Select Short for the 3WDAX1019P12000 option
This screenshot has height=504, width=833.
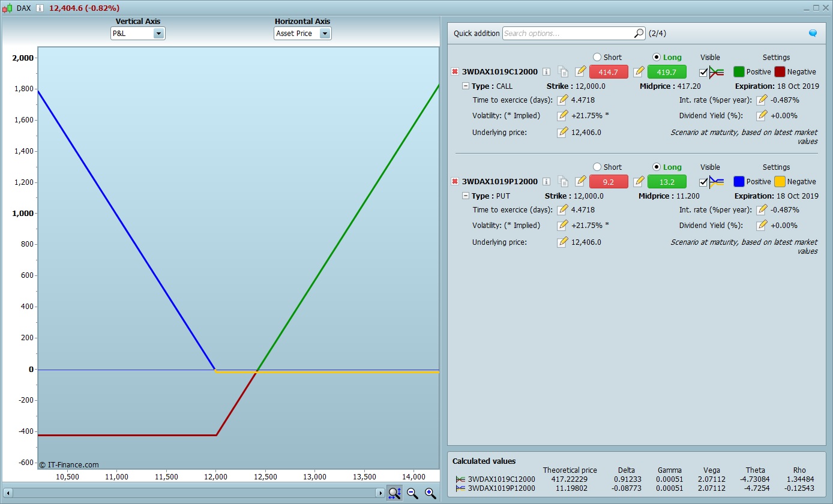pyautogui.click(x=597, y=167)
